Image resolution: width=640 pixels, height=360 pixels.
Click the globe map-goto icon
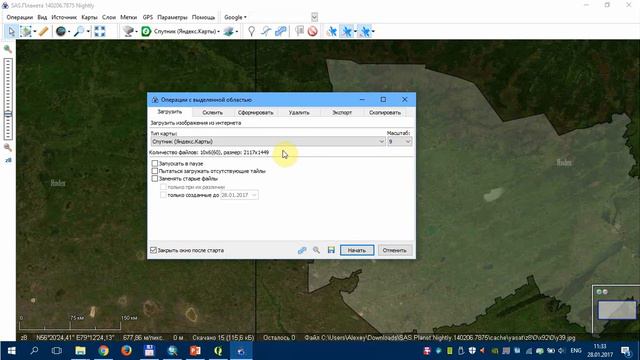[61, 31]
